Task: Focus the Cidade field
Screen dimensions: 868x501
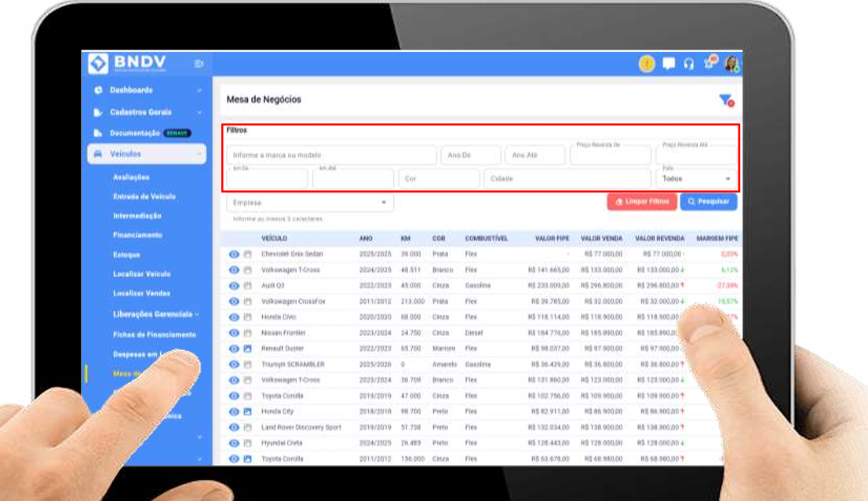Action: pyautogui.click(x=567, y=179)
